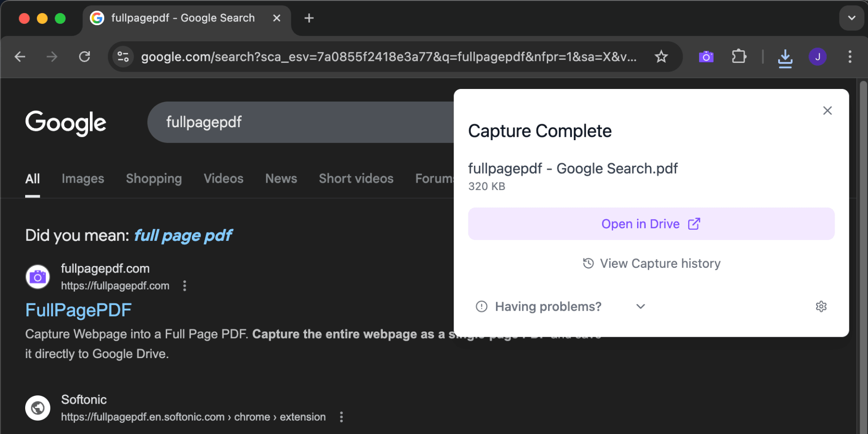Viewport: 868px width, 434px height.
Task: Open the popup settings gear icon
Action: (821, 307)
